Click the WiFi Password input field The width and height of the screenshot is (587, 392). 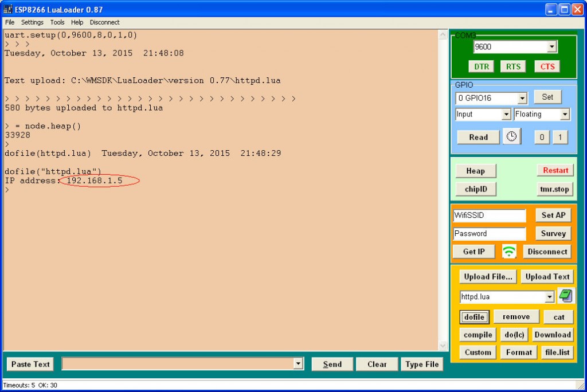(489, 233)
